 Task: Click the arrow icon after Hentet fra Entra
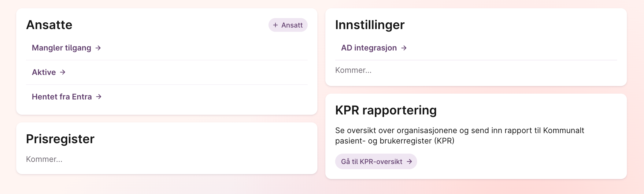point(99,97)
